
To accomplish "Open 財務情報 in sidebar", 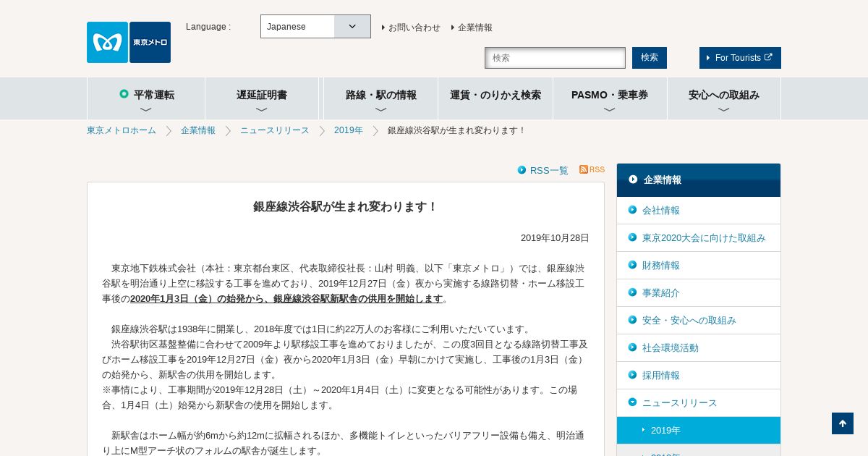I will pyautogui.click(x=699, y=265).
